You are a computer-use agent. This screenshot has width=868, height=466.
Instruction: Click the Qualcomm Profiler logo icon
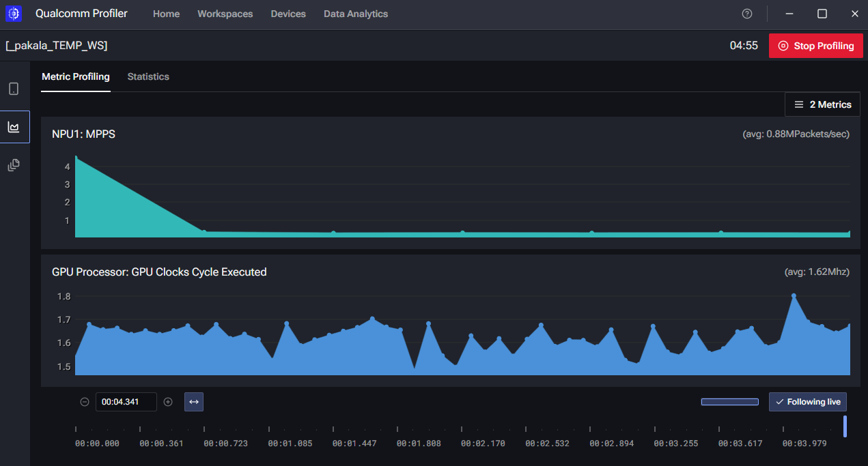click(x=14, y=14)
